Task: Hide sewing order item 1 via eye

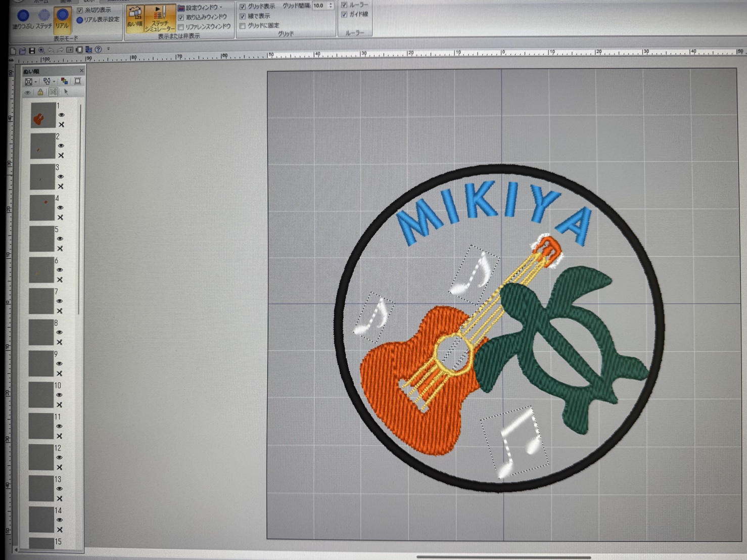Action: click(61, 115)
